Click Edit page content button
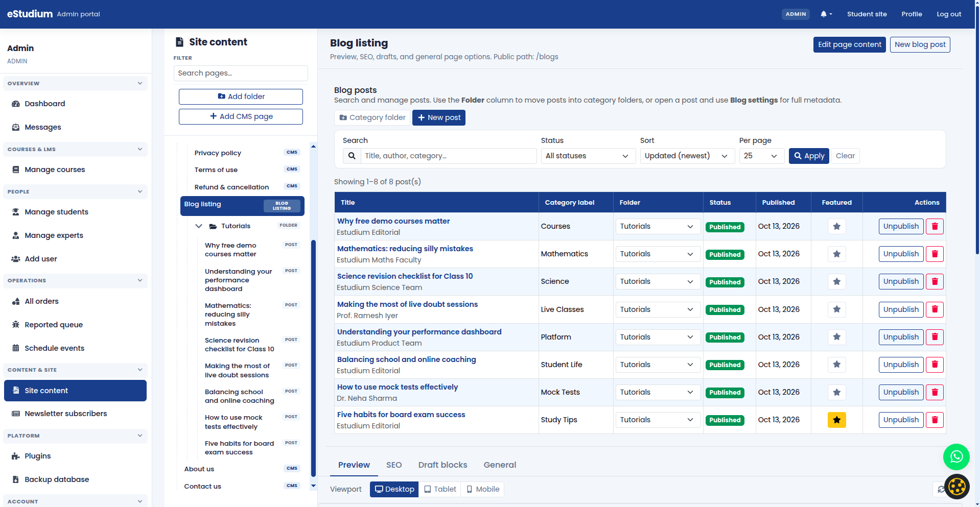 (x=849, y=44)
